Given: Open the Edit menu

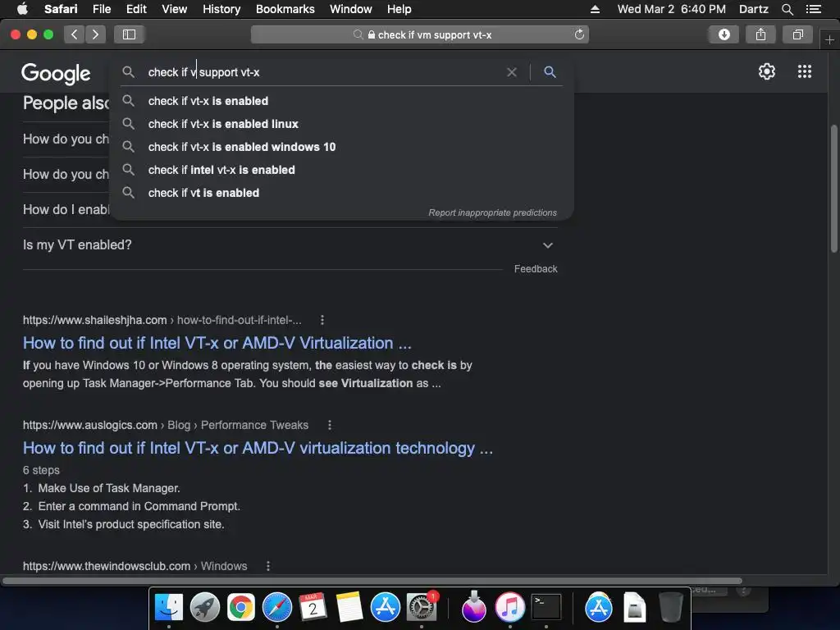Looking at the screenshot, I should (136, 9).
